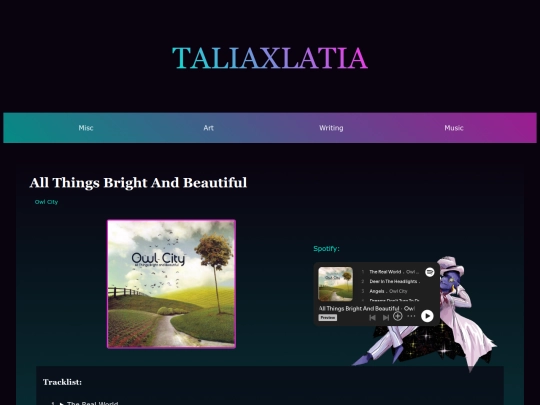Open the Owl City artist tag link
Viewport: 540px width, 405px height.
point(46,202)
